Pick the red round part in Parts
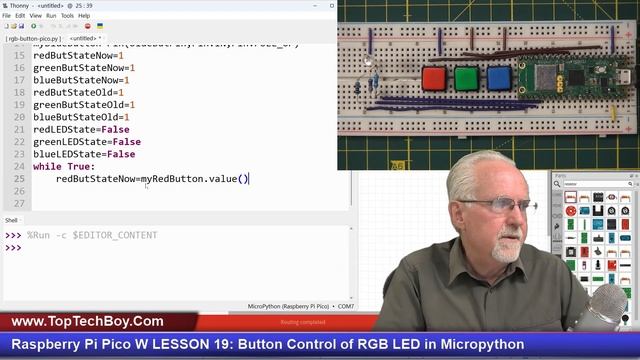 pyautogui.click(x=571, y=211)
